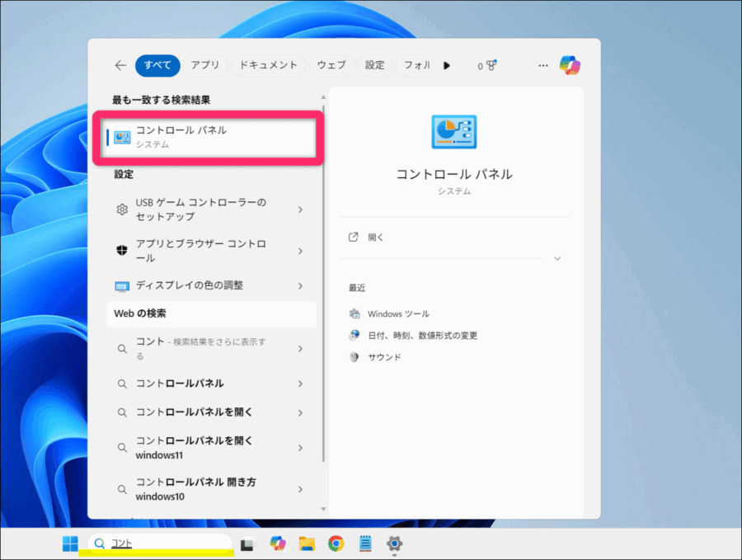Screen dimensions: 742x560
Task: Click the back arrow in search panel
Action: tap(120, 65)
